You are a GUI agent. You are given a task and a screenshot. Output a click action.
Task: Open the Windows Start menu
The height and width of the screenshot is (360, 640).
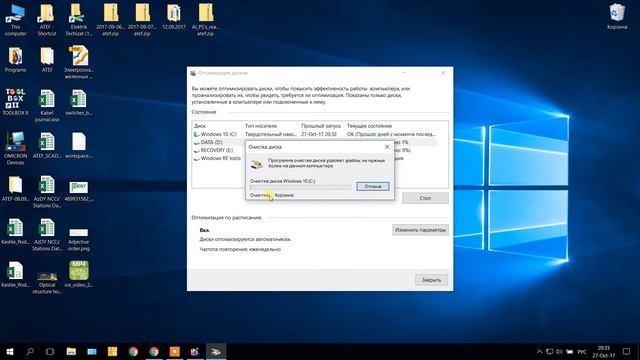[10, 351]
